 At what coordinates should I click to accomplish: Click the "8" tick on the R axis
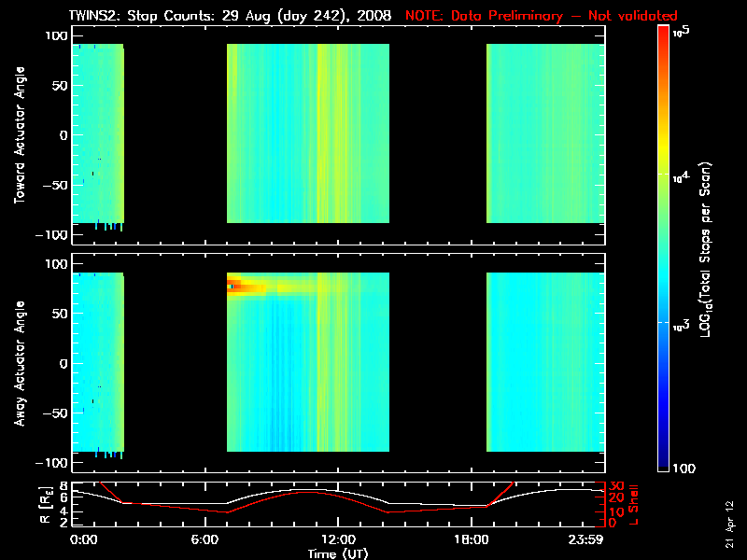63,486
